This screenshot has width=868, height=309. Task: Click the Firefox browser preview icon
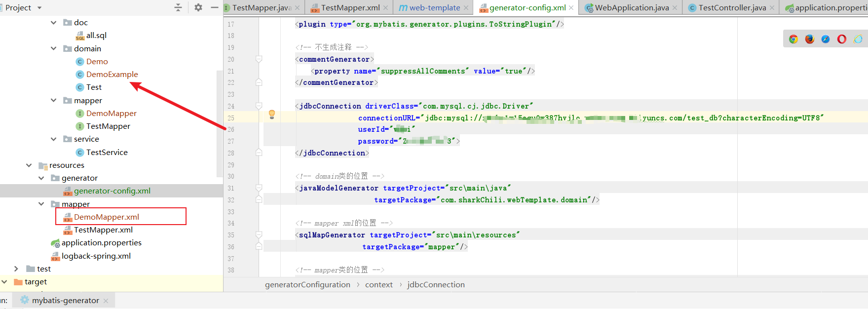pyautogui.click(x=810, y=39)
